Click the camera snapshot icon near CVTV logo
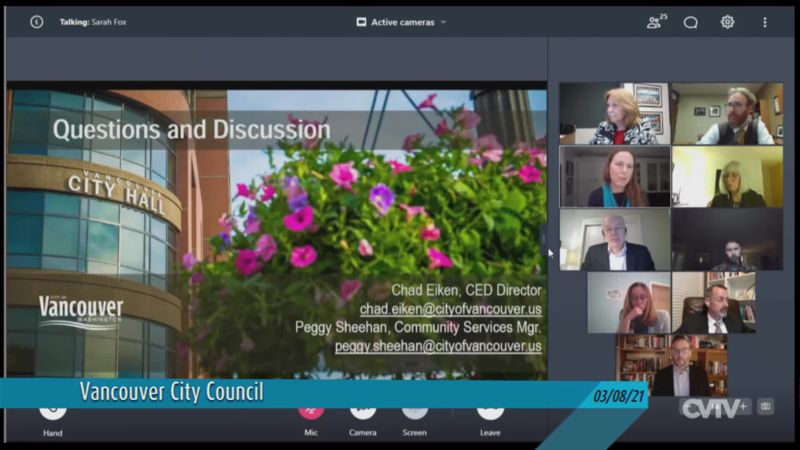The width and height of the screenshot is (800, 450). 765,407
